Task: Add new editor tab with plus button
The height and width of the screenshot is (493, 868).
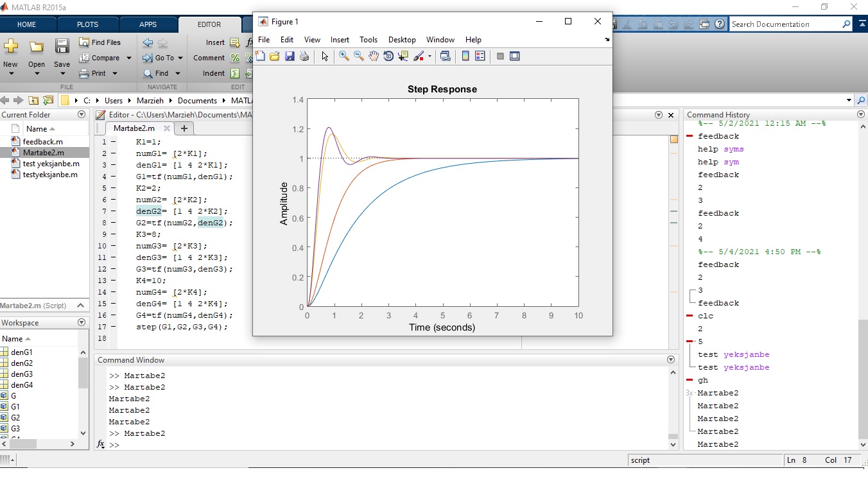Action: tap(184, 128)
